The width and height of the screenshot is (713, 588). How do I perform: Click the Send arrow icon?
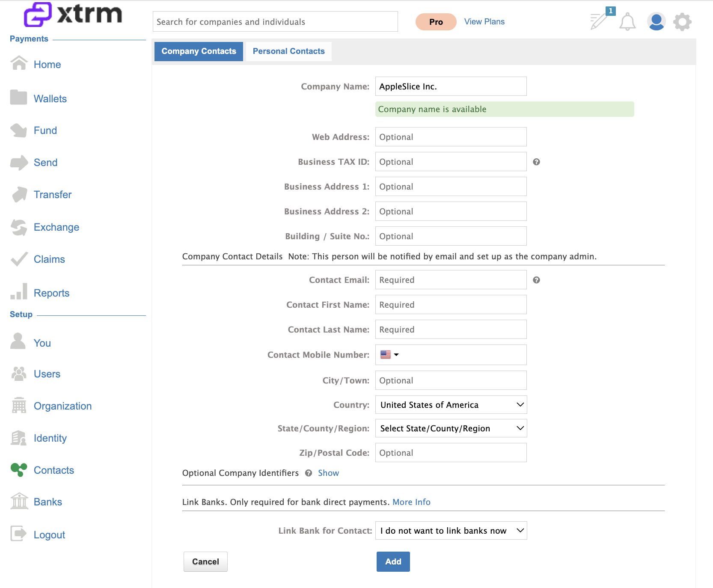point(19,163)
